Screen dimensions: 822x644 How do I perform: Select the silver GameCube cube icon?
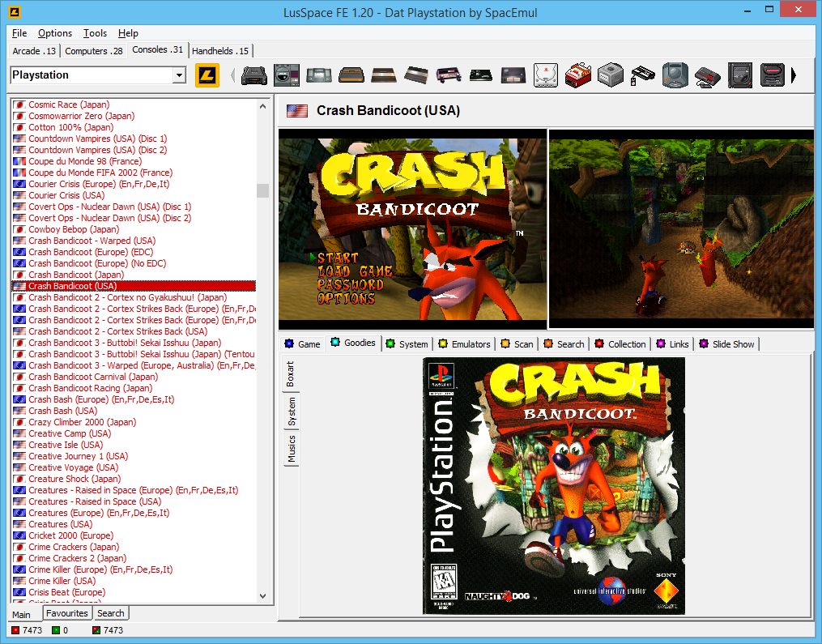(611, 75)
